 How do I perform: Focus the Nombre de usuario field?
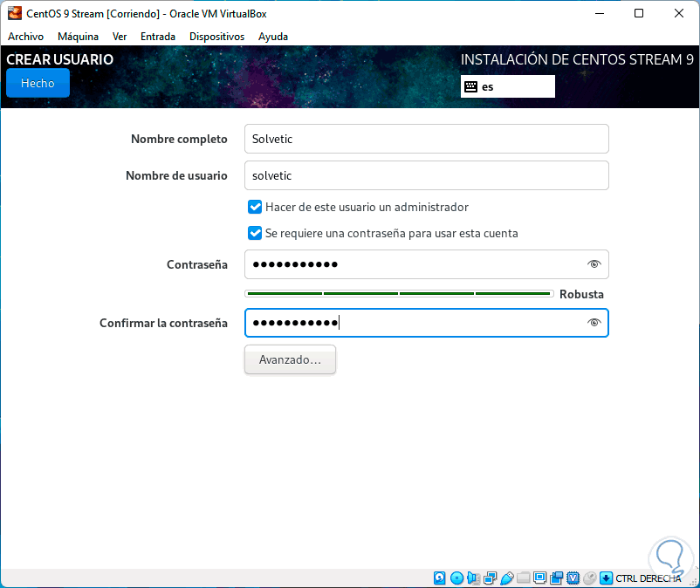[x=426, y=175]
